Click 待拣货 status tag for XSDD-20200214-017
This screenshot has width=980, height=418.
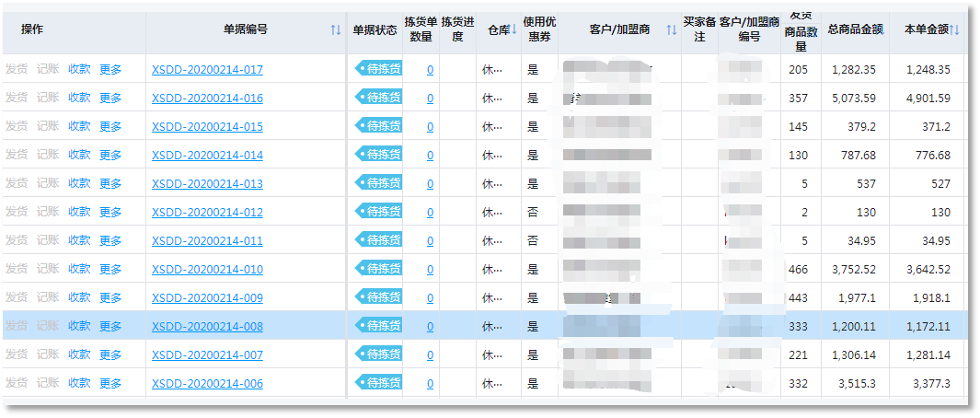(378, 69)
